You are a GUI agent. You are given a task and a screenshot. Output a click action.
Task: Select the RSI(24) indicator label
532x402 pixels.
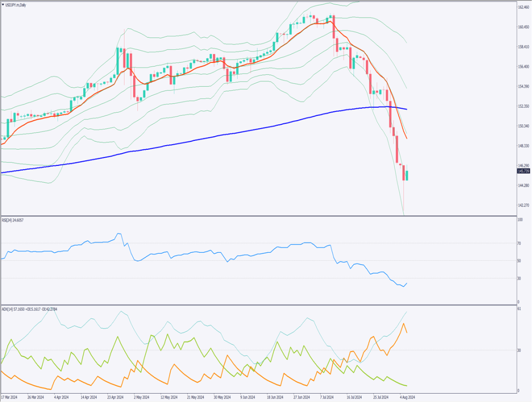tap(12, 220)
